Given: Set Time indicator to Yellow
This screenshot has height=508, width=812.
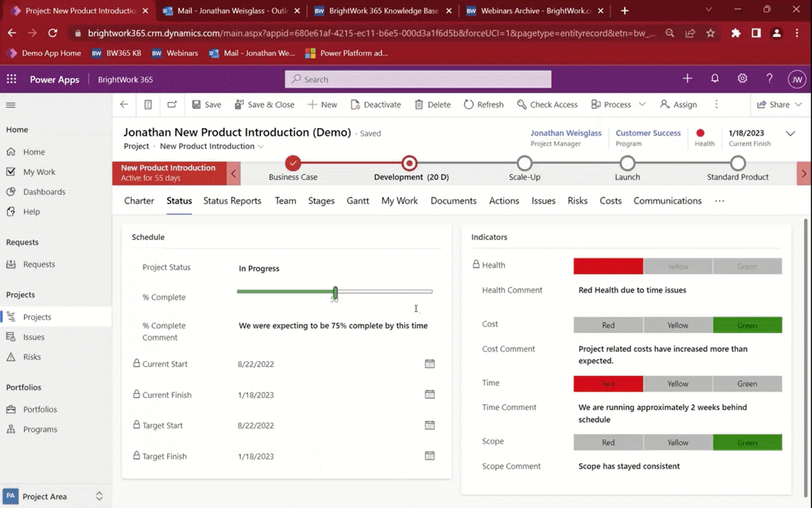Looking at the screenshot, I should (678, 384).
